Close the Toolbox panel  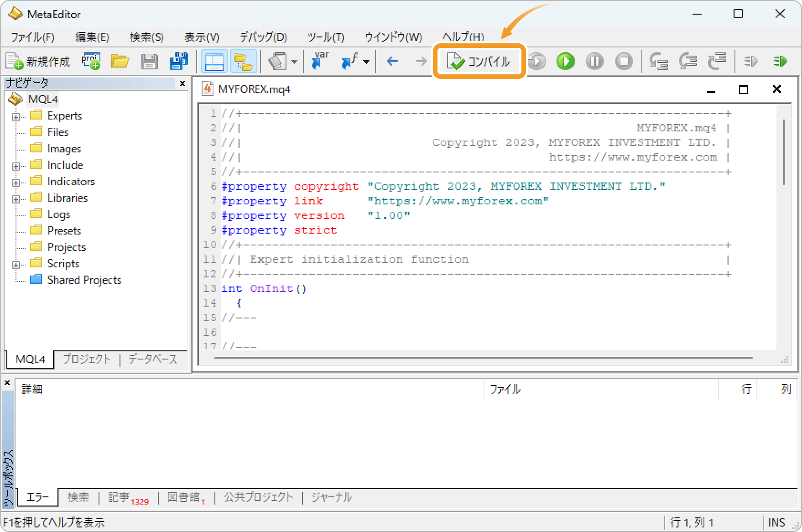point(7,383)
